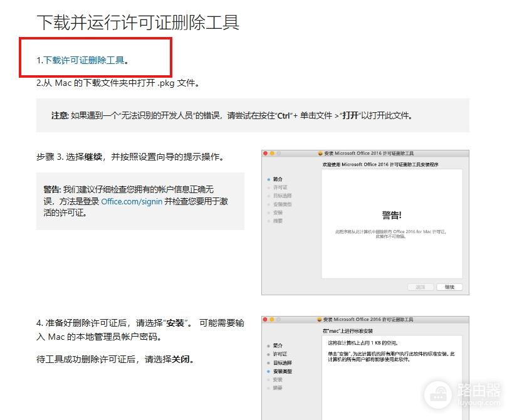This screenshot has height=420, width=512.
Task: Select 安装类型 step in first installer sidebar
Action: point(283,204)
